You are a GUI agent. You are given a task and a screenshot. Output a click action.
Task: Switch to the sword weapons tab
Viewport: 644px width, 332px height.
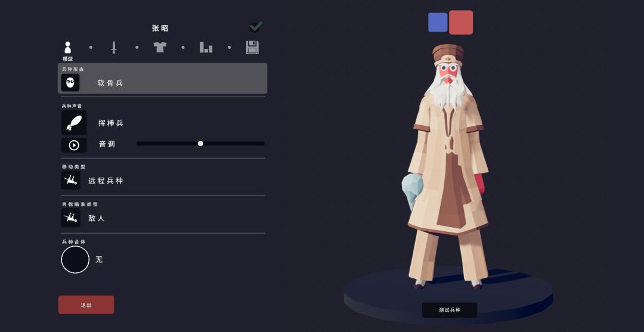coord(114,47)
